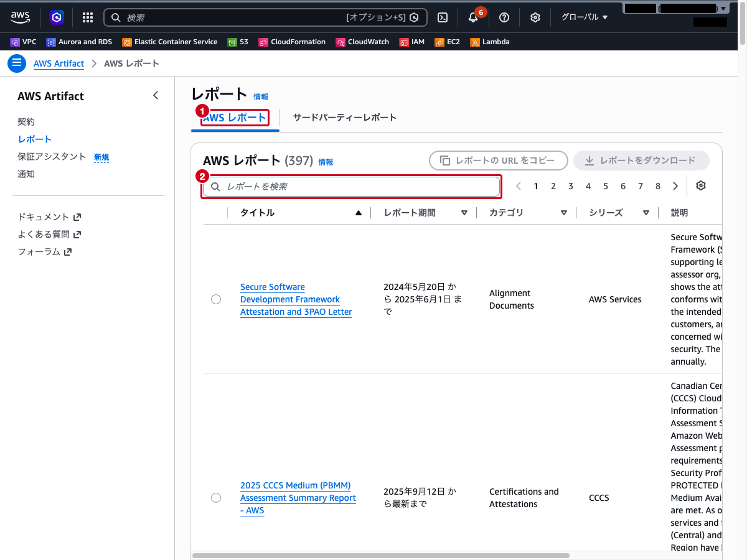Click the 情報 link beside AWS レポート (397)
This screenshot has width=747, height=560.
tap(326, 162)
